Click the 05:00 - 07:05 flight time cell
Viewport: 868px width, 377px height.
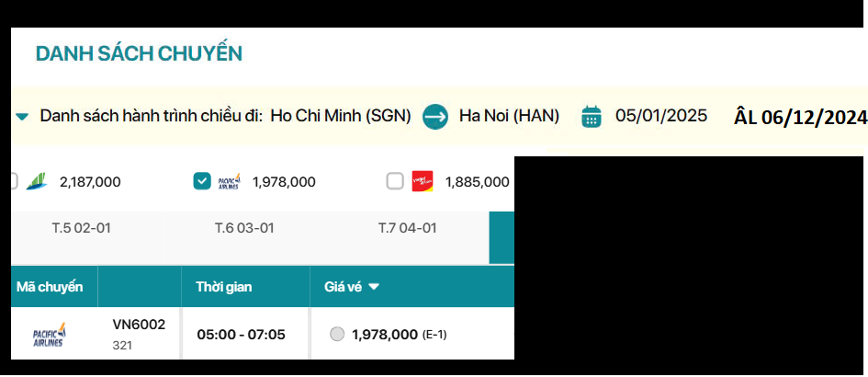[x=241, y=335]
